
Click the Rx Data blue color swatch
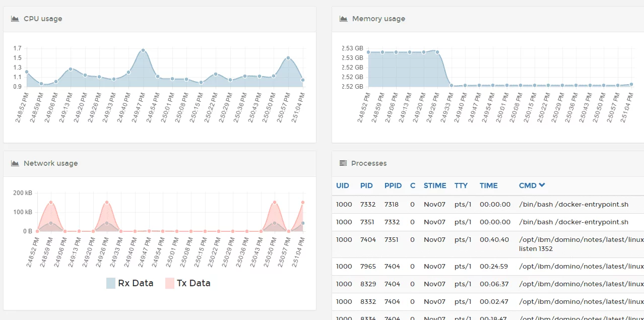[x=111, y=283]
